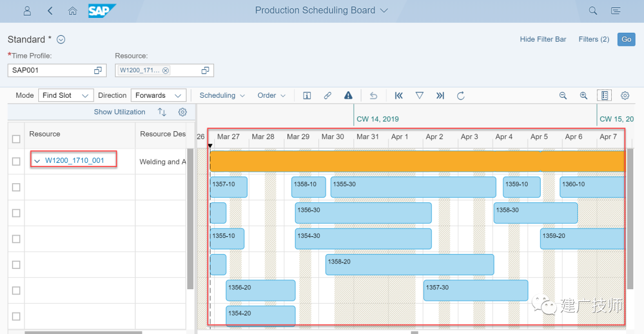Check the W1200_1710_001 row checkbox

point(16,162)
